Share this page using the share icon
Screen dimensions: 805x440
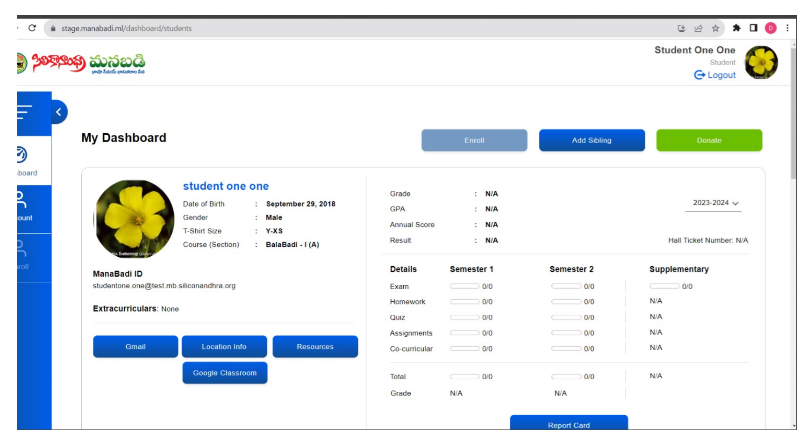700,28
